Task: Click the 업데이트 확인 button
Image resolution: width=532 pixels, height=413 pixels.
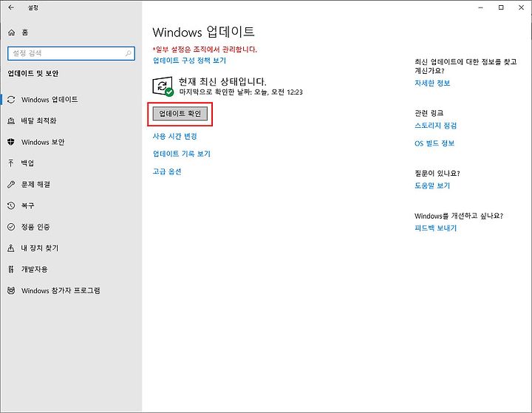Action: (180, 114)
